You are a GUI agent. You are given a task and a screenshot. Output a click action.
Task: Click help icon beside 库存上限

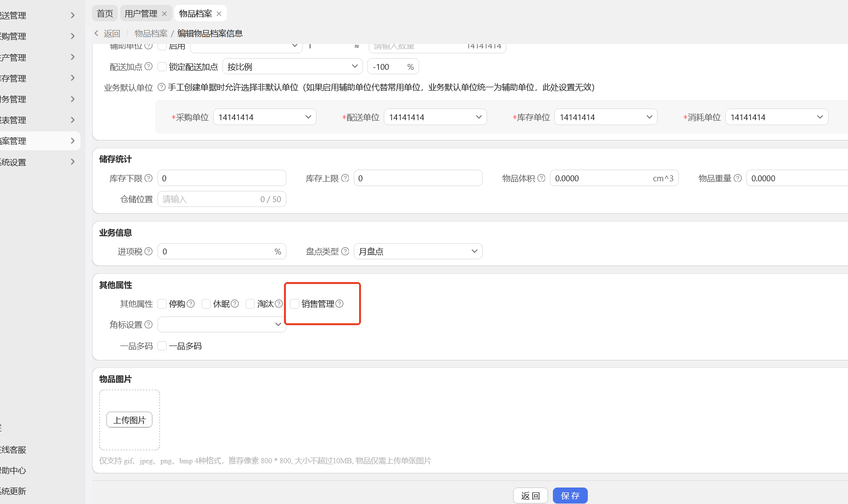click(x=345, y=178)
